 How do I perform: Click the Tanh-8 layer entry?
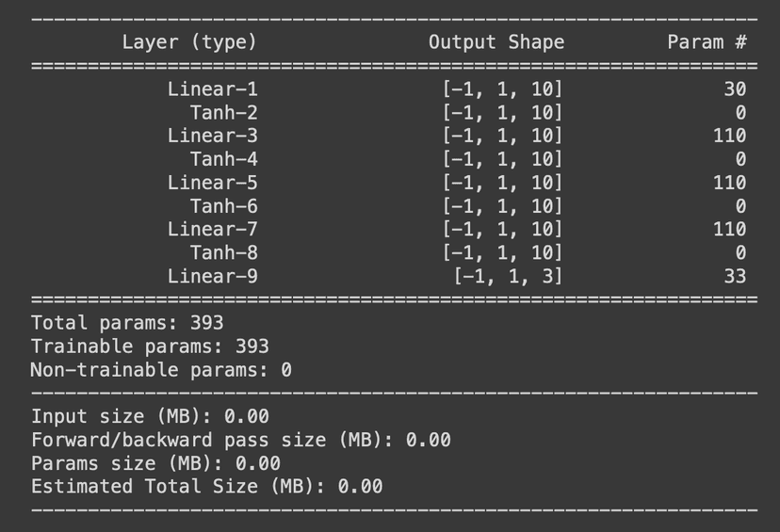(x=223, y=252)
